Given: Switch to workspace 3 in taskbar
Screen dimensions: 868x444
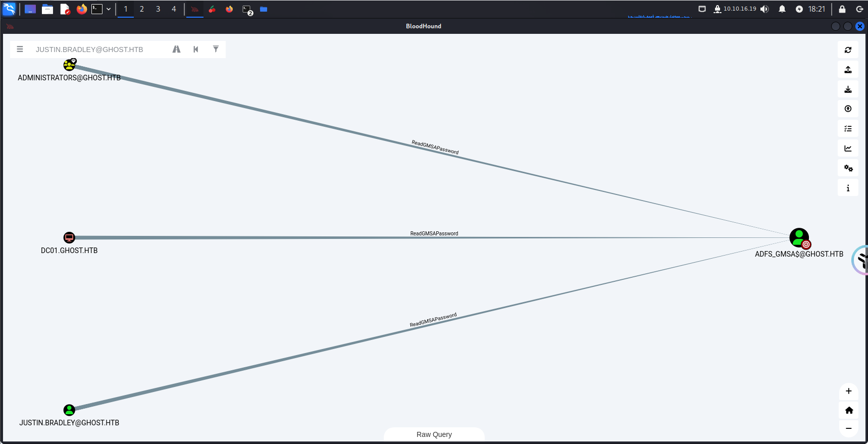Looking at the screenshot, I should 158,9.
